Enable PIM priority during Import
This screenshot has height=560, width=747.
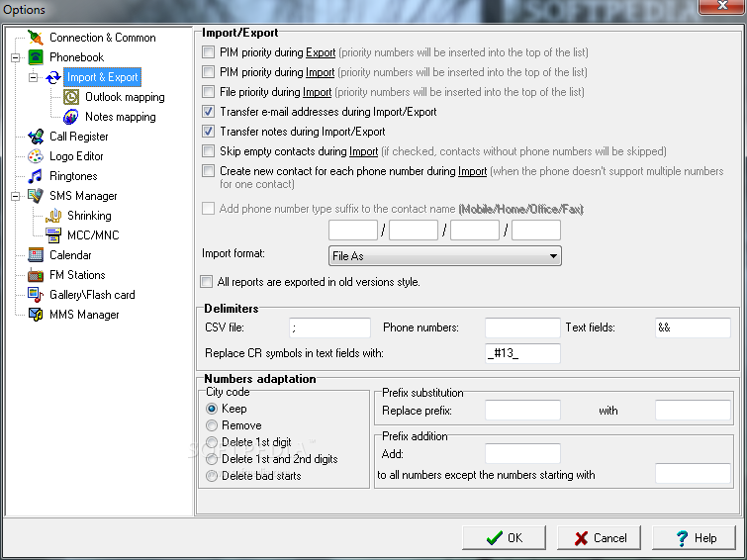point(208,72)
